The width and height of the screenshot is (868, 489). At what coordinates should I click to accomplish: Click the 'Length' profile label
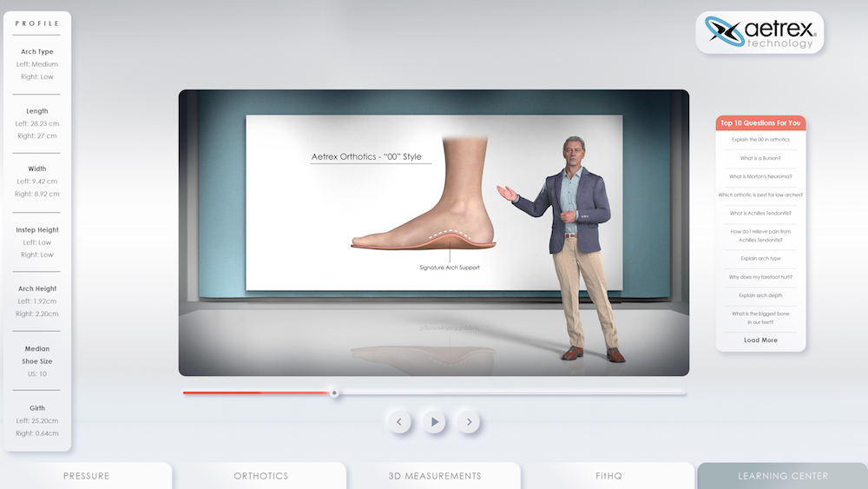(37, 111)
